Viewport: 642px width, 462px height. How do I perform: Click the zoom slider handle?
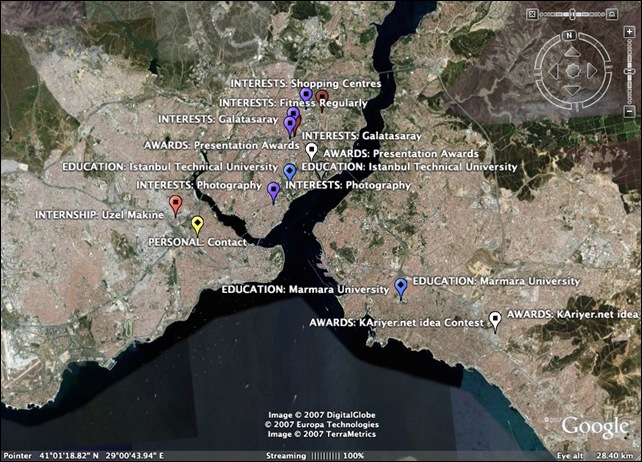click(x=629, y=71)
